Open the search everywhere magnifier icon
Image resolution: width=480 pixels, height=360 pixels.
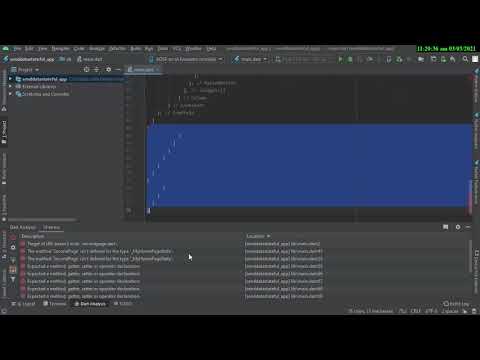coord(465,59)
